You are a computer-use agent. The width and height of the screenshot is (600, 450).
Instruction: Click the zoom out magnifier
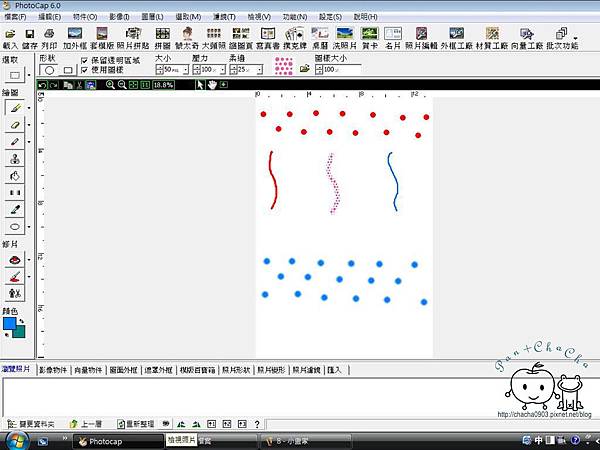pos(122,85)
